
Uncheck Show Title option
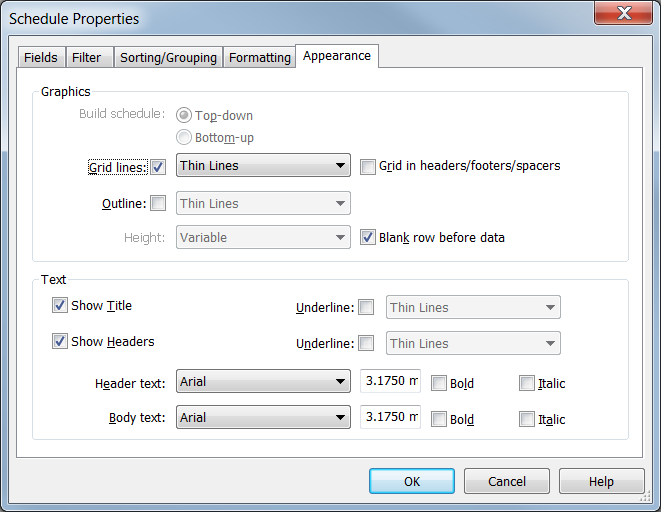pos(60,306)
